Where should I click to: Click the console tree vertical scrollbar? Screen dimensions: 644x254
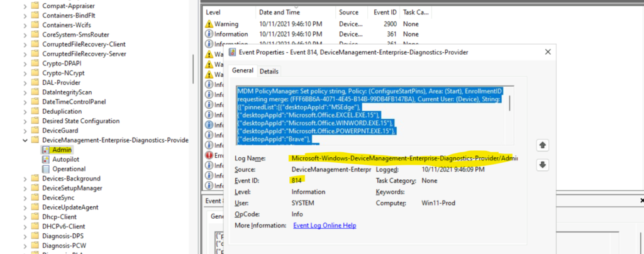coord(193,69)
